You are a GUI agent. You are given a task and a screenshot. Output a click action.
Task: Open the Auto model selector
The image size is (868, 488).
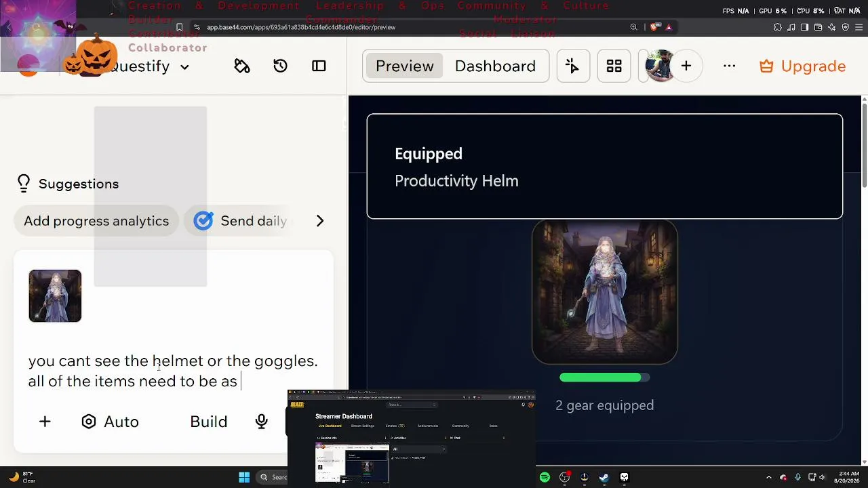110,422
